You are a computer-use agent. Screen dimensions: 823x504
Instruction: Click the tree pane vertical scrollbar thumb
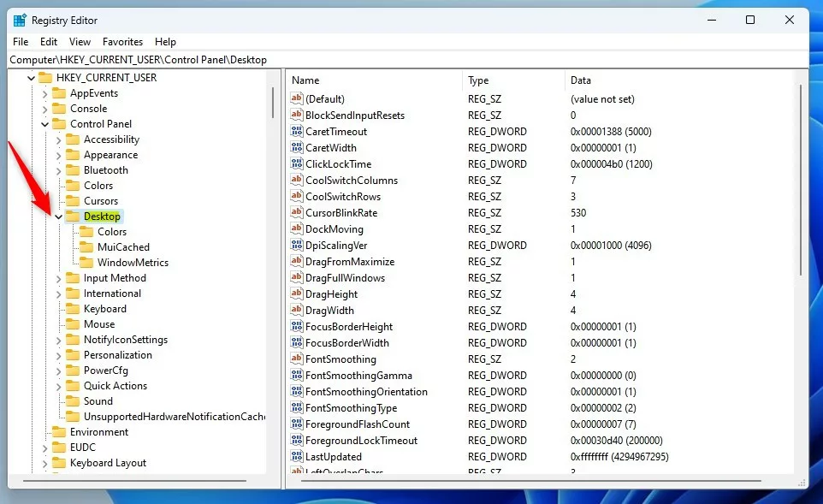pyautogui.click(x=273, y=103)
